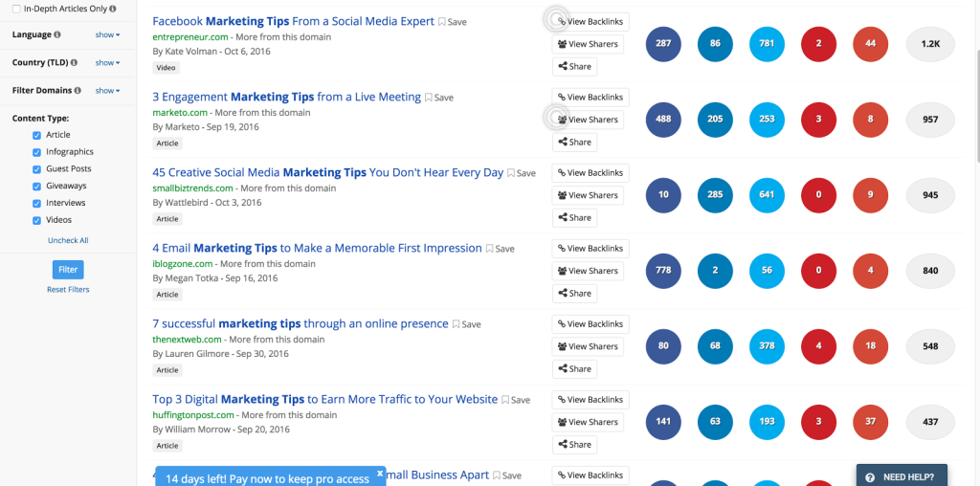Save the Top 3 Digital Marketing Tips article
The image size is (980, 486).
pyautogui.click(x=516, y=400)
